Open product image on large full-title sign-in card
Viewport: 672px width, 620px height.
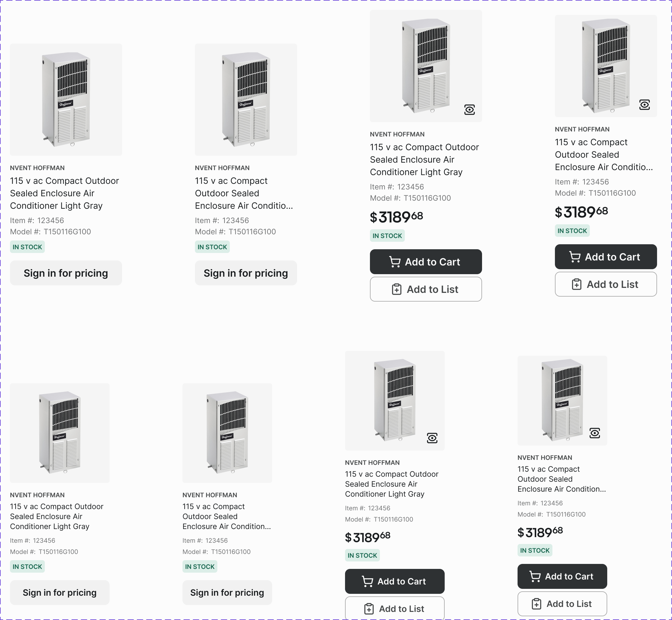pyautogui.click(x=66, y=99)
